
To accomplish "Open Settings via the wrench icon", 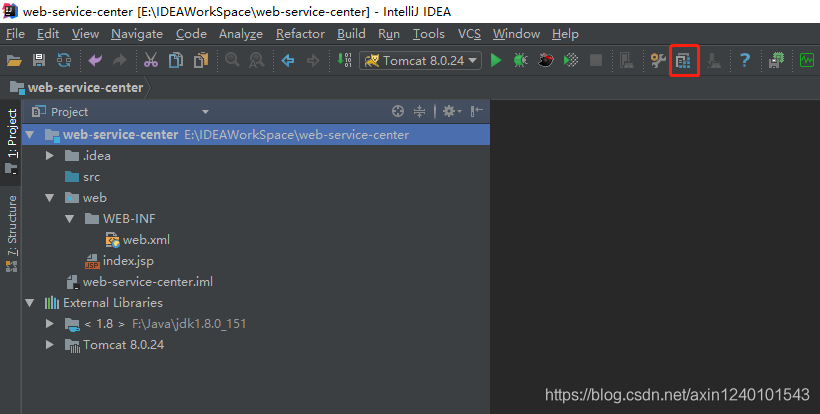I will coord(658,61).
